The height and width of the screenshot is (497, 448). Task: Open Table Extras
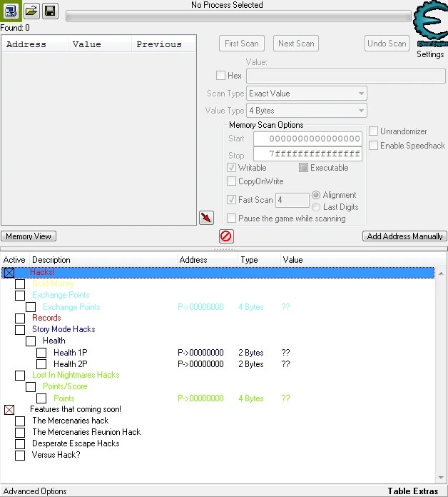413,491
